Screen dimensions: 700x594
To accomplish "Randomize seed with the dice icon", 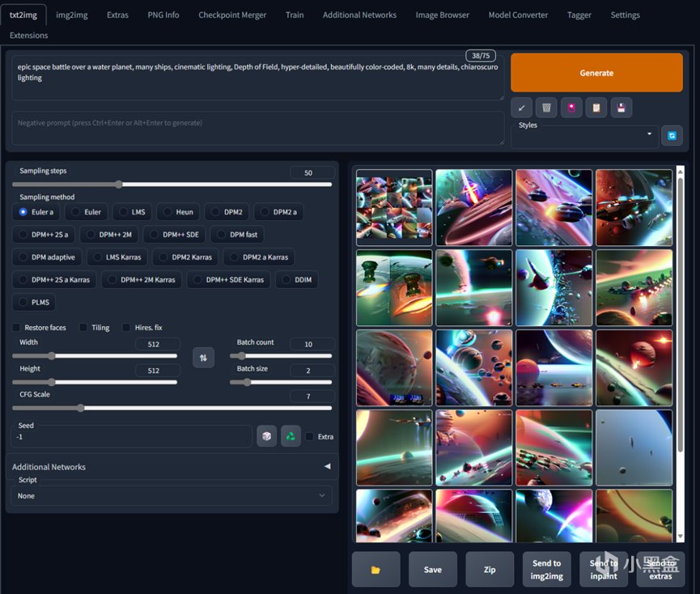I will click(266, 437).
